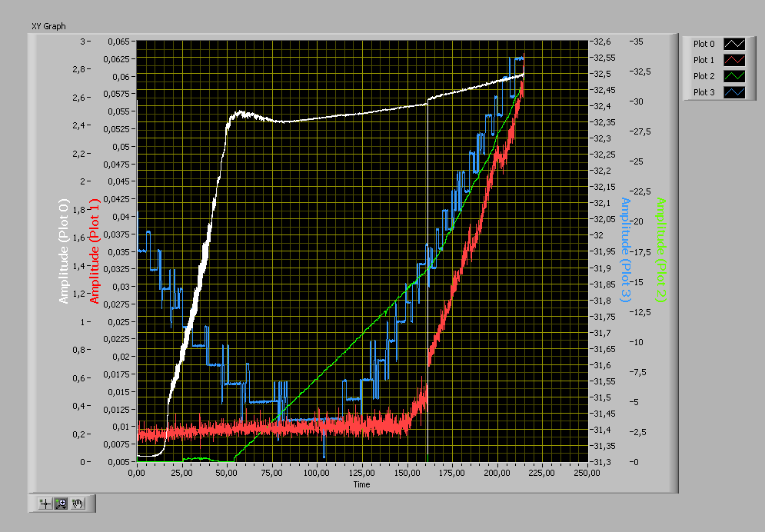Edit Plot 1 scale maximum 0,065

(x=118, y=42)
